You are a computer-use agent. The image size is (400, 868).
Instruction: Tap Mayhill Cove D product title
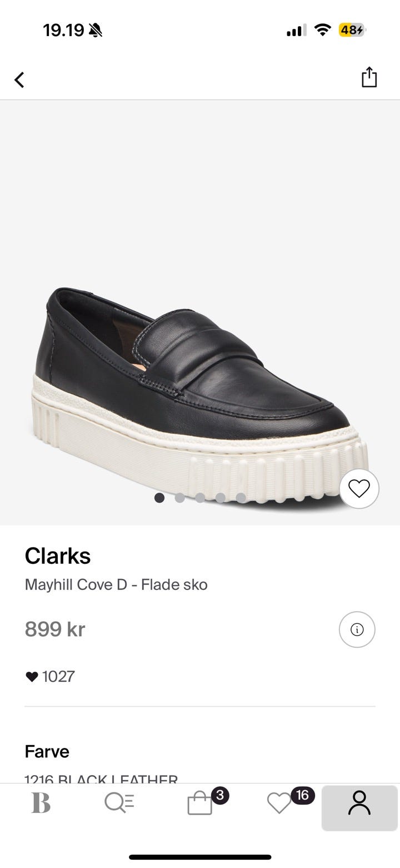pyautogui.click(x=116, y=584)
